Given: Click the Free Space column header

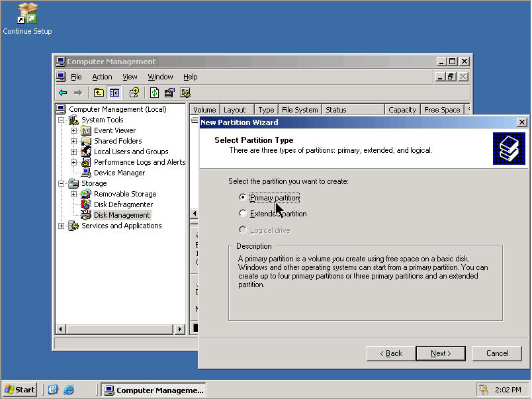Looking at the screenshot, I should coord(442,110).
